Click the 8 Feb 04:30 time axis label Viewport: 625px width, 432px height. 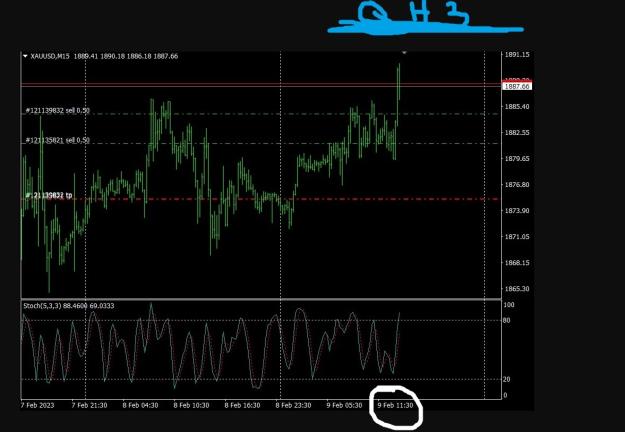tap(140, 405)
